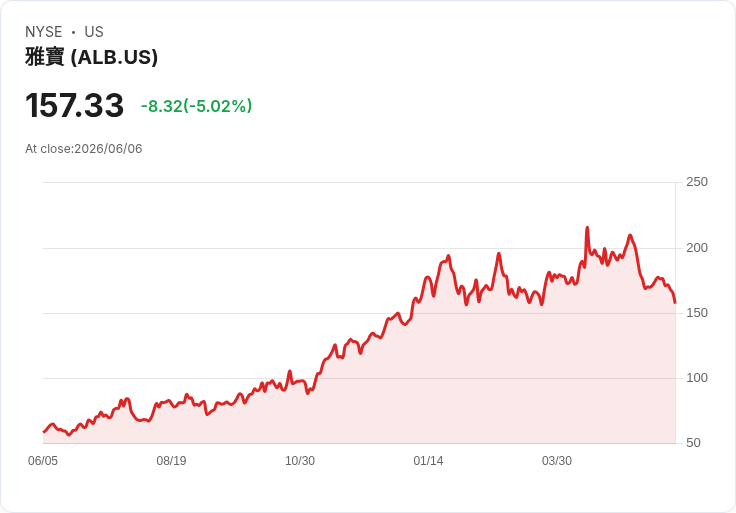Click the US market label
This screenshot has height=513, width=736.
point(94,32)
